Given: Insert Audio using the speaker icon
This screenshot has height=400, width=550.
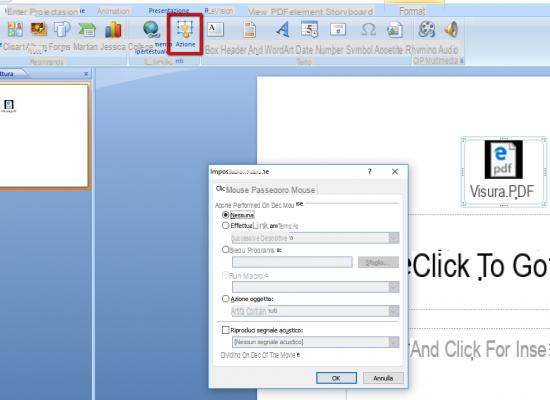Looking at the screenshot, I should [x=451, y=29].
